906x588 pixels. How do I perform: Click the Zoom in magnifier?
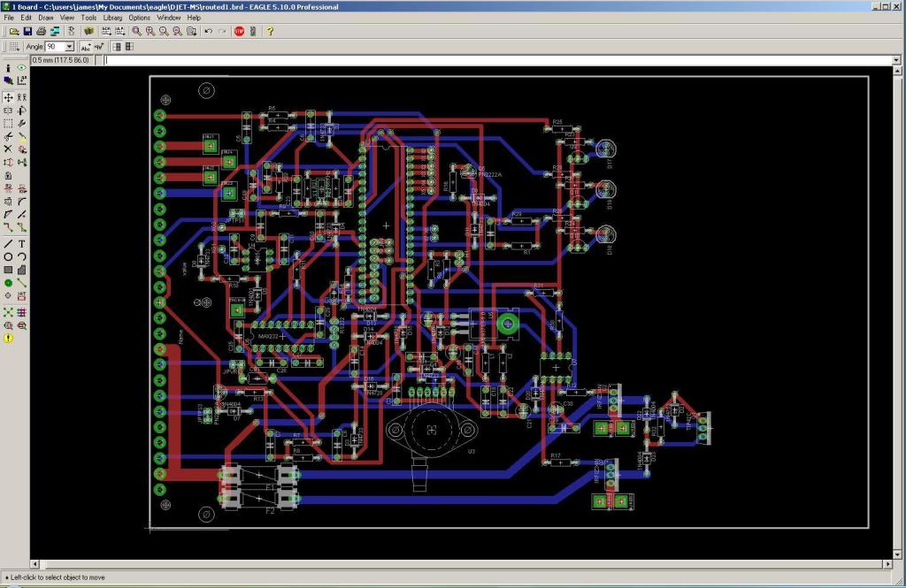point(150,31)
